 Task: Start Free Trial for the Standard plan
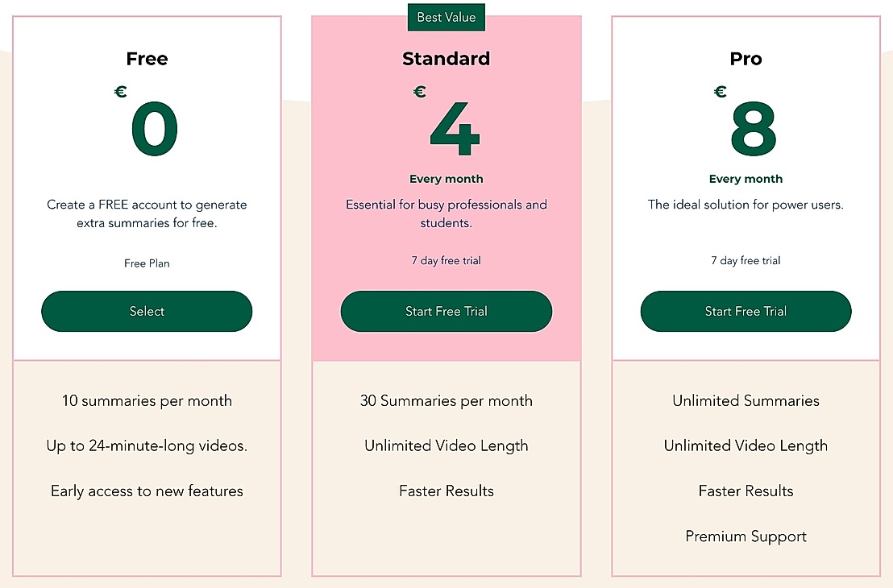click(x=446, y=312)
